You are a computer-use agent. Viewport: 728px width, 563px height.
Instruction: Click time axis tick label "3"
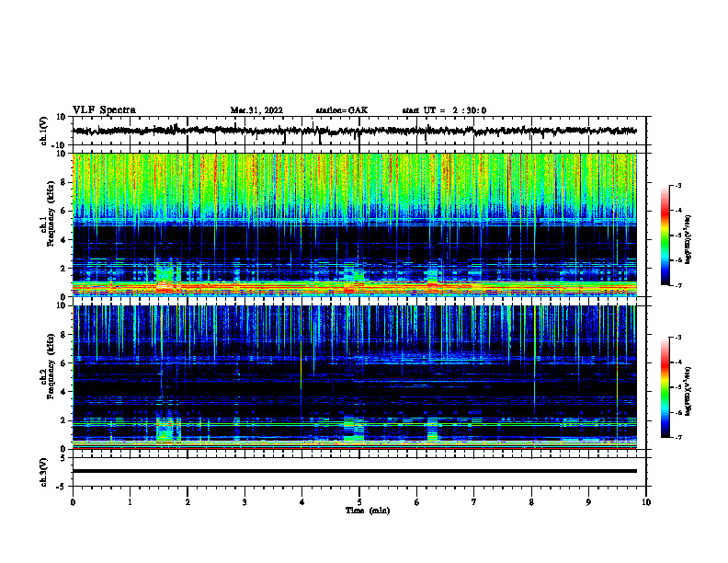click(x=245, y=502)
